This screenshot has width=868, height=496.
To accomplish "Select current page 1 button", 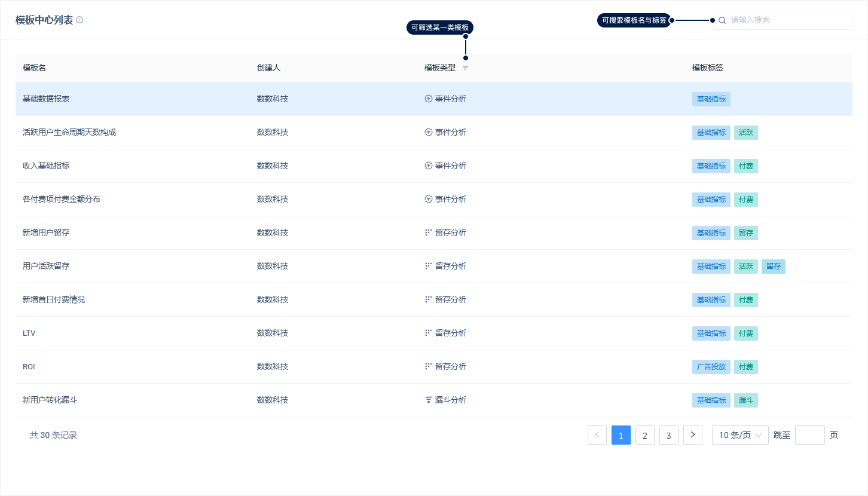I will (621, 435).
